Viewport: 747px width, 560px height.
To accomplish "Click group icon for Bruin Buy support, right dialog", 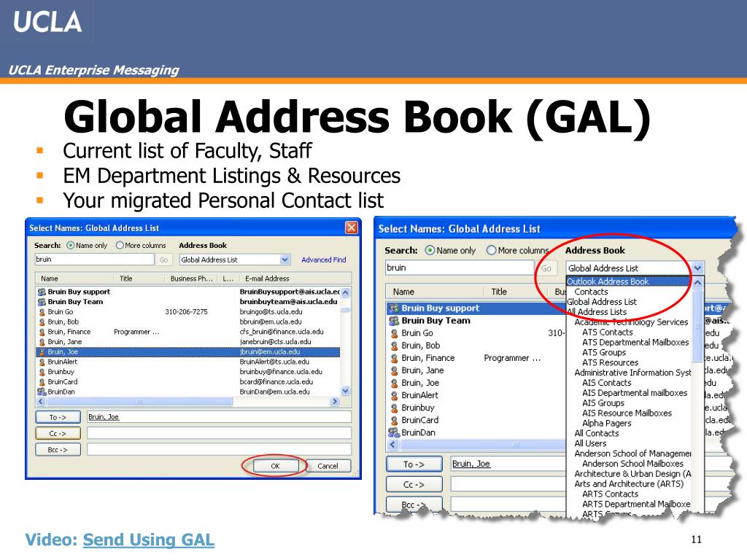I will (x=393, y=308).
